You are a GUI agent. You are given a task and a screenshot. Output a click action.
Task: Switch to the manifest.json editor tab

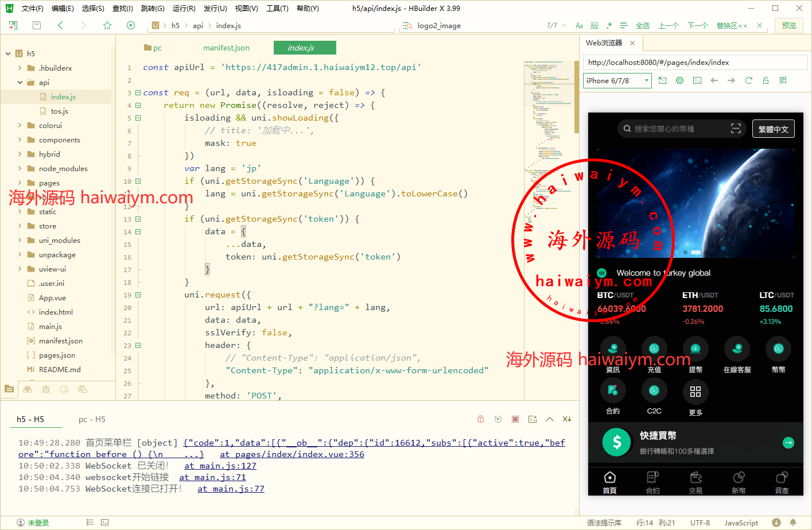(x=226, y=48)
